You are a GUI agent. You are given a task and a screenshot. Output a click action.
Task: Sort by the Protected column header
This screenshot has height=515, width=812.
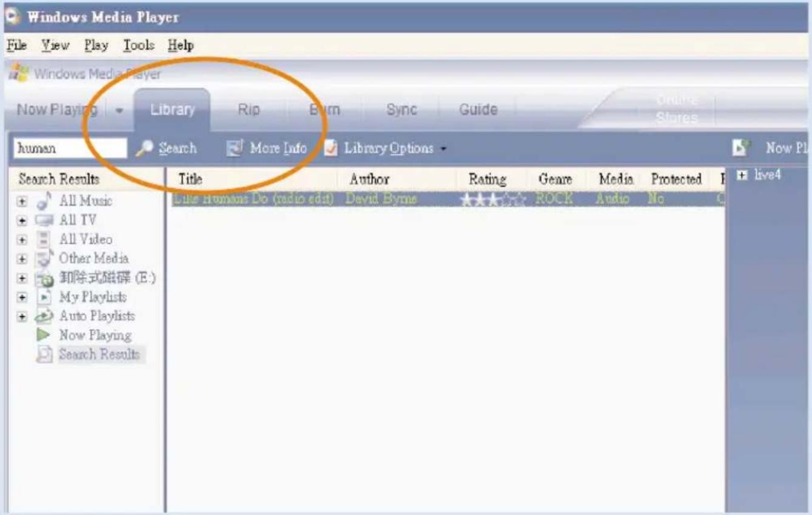(x=677, y=179)
